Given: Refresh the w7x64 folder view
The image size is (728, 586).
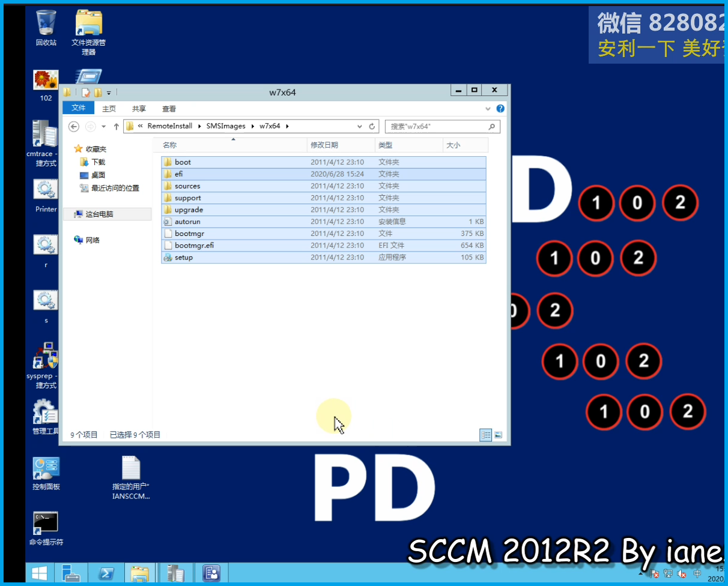Looking at the screenshot, I should 372,127.
